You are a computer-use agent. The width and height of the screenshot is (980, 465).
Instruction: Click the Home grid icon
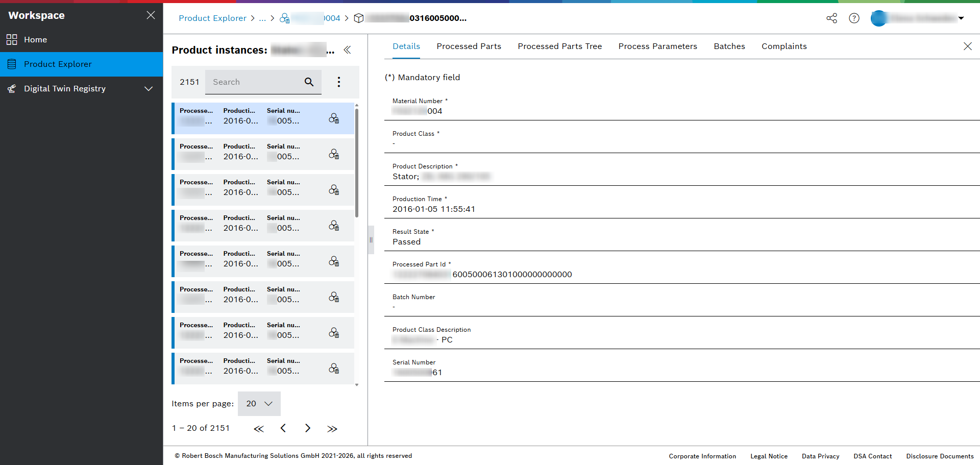pyautogui.click(x=12, y=40)
